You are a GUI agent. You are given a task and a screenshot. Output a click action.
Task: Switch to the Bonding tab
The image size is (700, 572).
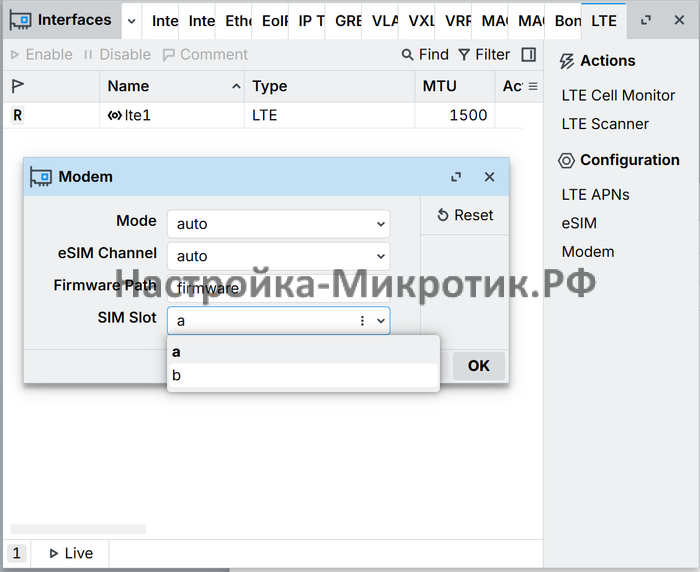click(x=563, y=21)
